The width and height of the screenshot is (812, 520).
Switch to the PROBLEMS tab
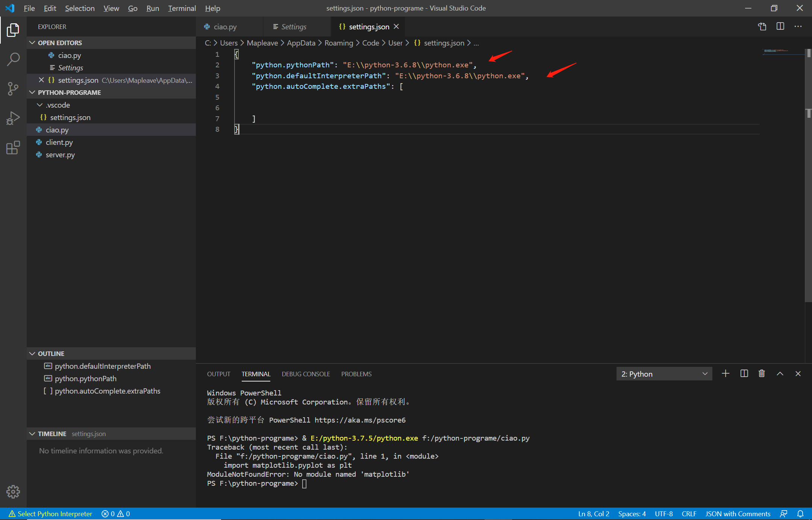tap(356, 374)
